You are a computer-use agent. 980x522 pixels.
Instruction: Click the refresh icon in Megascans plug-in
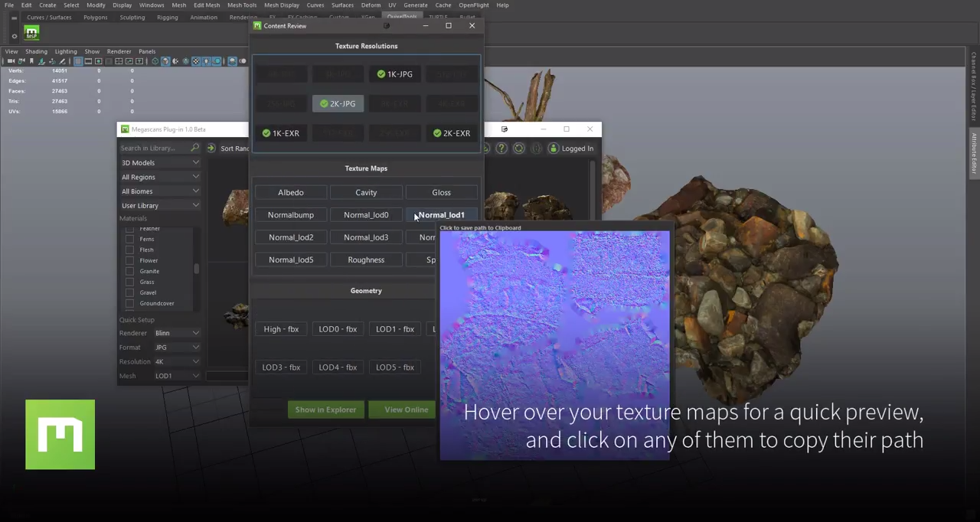pos(519,148)
